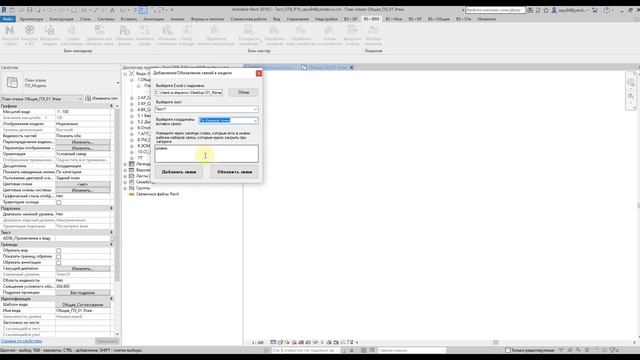Click the Save icon in quick access toolbar

point(29,10)
